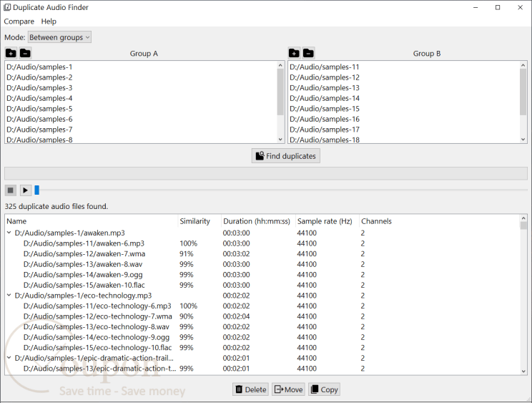Click the 00:02:04 duration cell
Screen dimensions: 532x403
point(236,316)
